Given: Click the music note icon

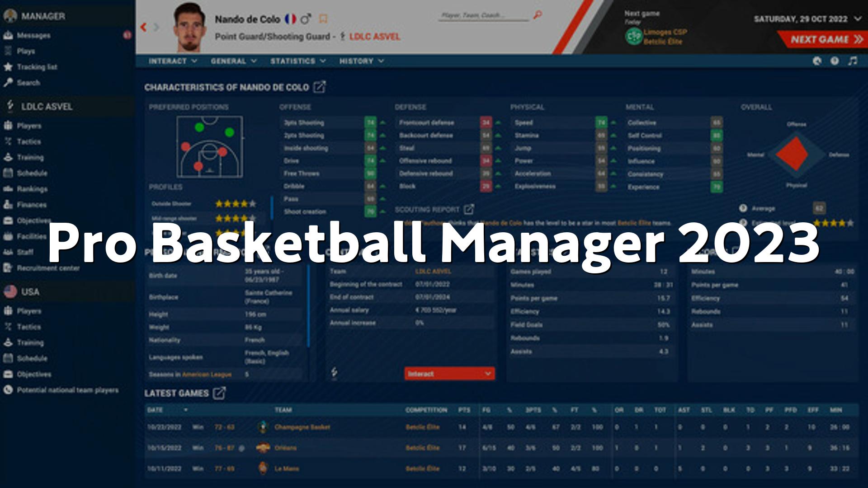Looking at the screenshot, I should (x=853, y=61).
